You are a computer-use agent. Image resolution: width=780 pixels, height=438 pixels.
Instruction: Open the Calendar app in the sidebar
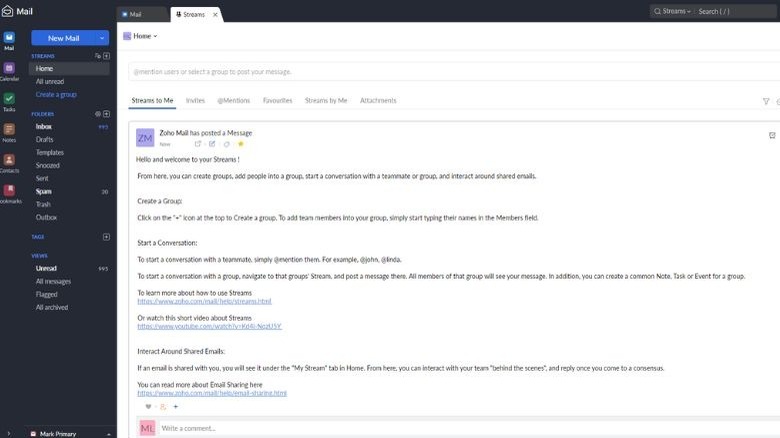pyautogui.click(x=9, y=69)
